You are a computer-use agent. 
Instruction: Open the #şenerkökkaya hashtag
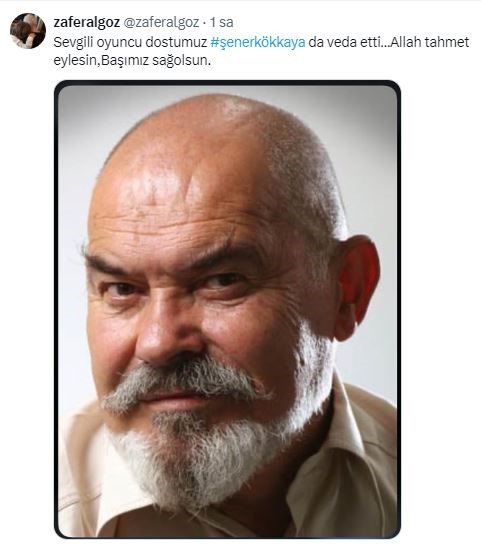(258, 43)
